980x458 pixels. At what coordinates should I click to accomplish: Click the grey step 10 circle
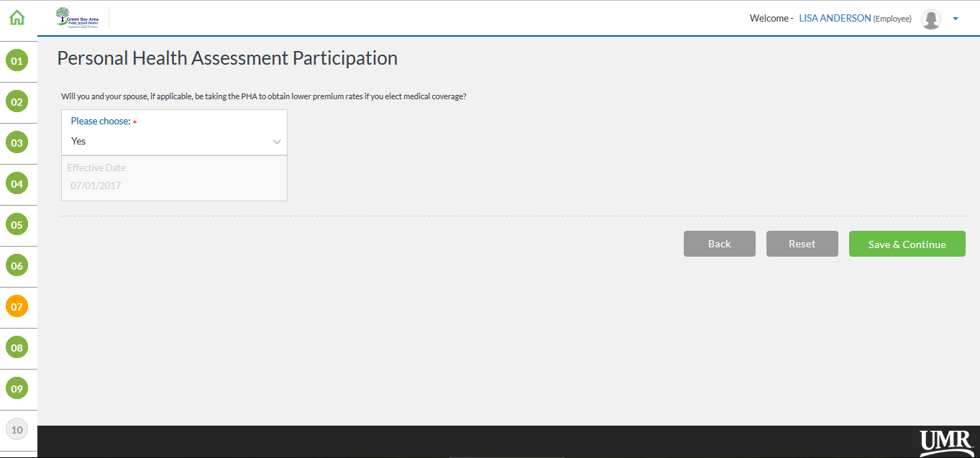tap(17, 430)
